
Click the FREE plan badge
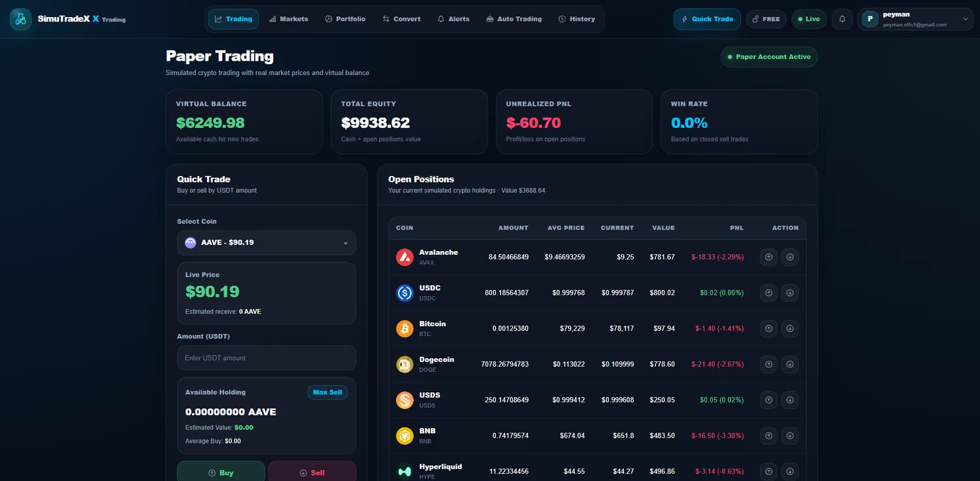coord(766,19)
